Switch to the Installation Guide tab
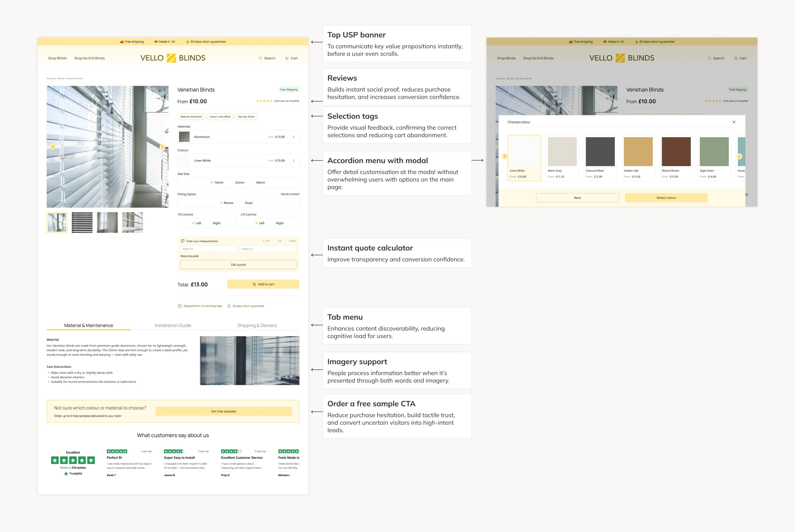 [173, 325]
